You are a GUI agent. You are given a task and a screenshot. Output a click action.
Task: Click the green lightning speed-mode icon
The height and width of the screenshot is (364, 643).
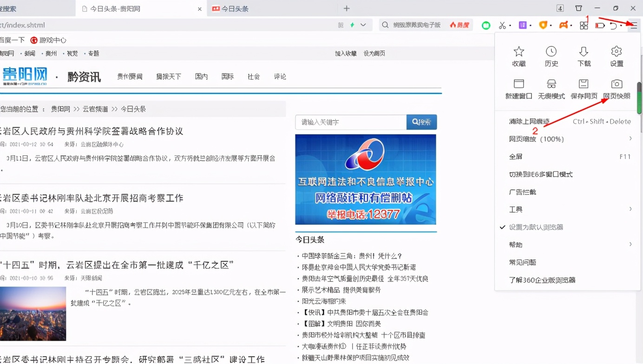click(352, 25)
